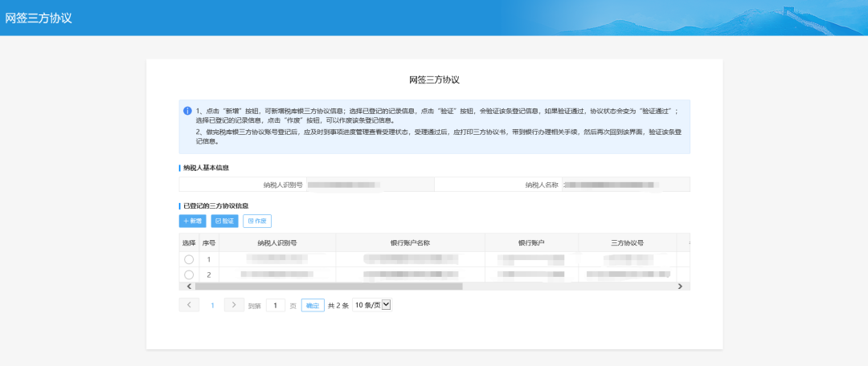The width and height of the screenshot is (868, 366).
Task: Click the 网签三方协议 title in top banner
Action: (x=39, y=18)
